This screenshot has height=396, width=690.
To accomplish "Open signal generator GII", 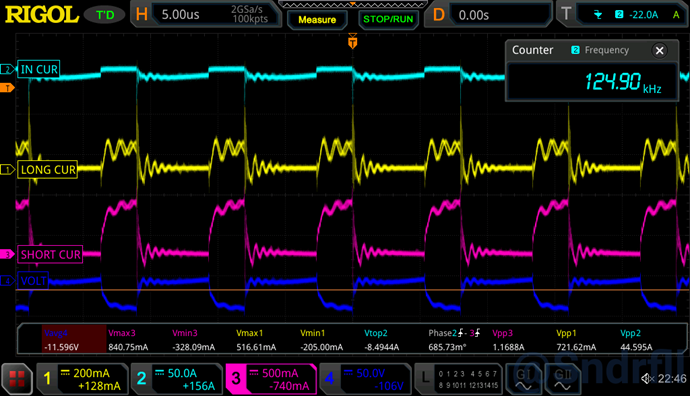I will click(x=562, y=379).
